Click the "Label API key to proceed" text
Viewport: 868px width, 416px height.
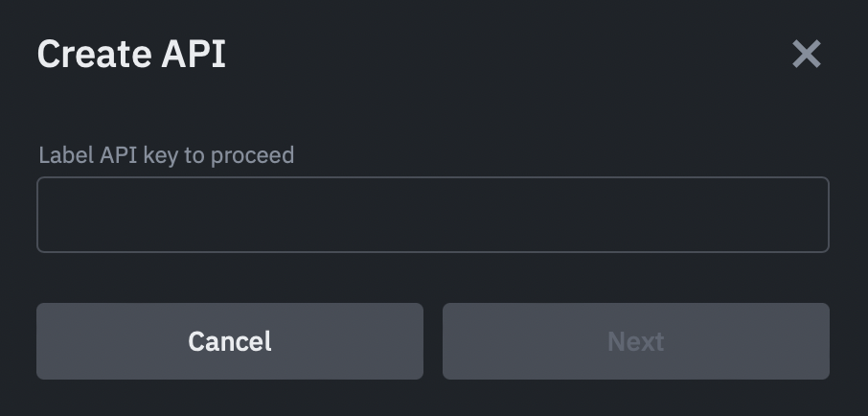(x=166, y=155)
